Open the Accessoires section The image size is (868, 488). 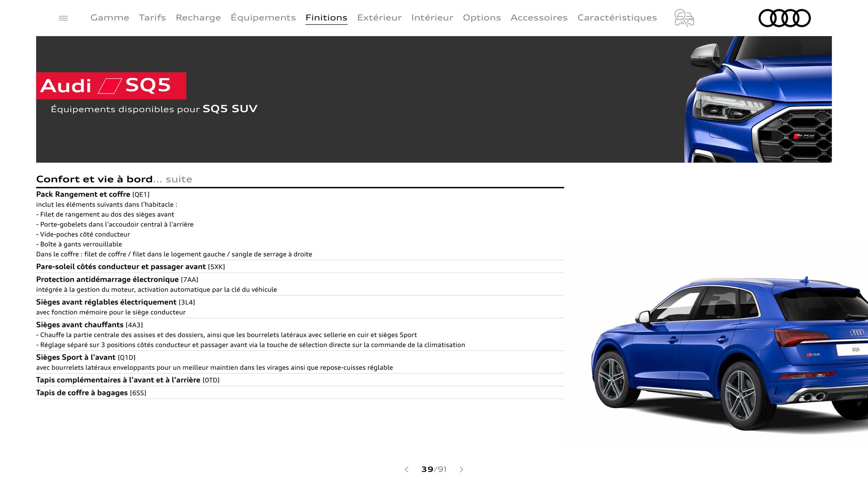539,17
